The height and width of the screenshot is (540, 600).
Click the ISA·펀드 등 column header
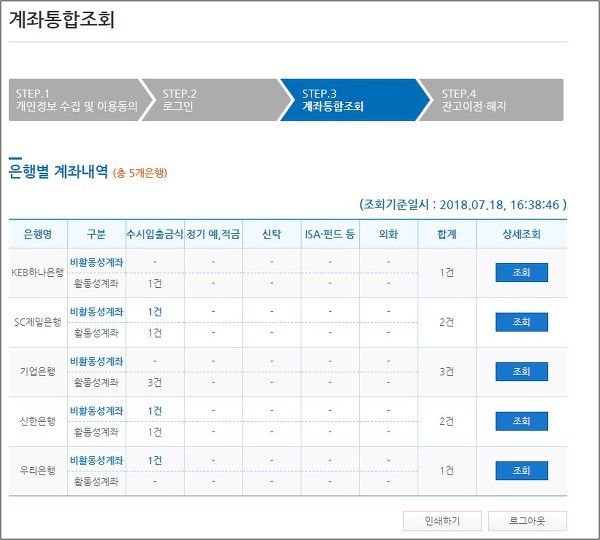pyautogui.click(x=330, y=234)
